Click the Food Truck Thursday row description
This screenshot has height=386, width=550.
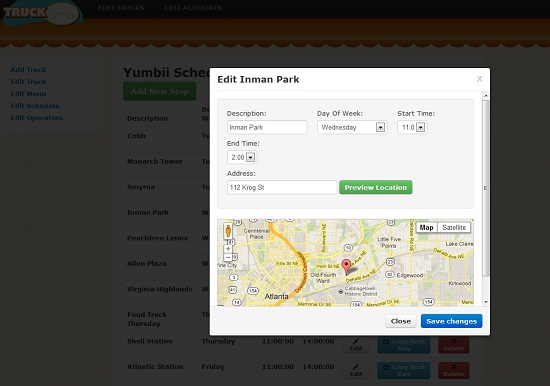147,319
